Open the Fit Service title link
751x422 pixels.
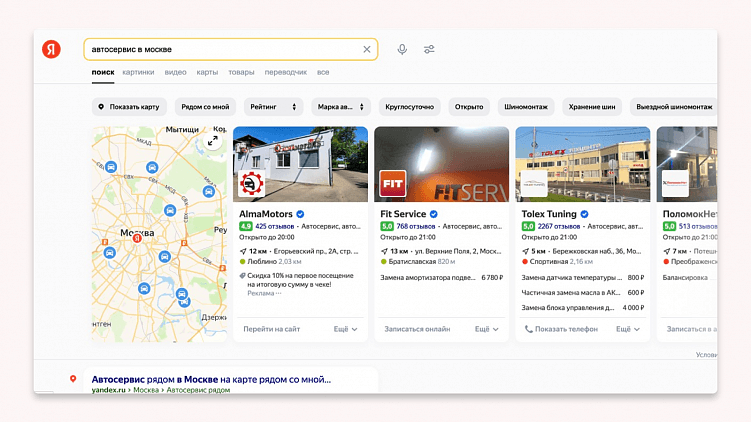403,214
